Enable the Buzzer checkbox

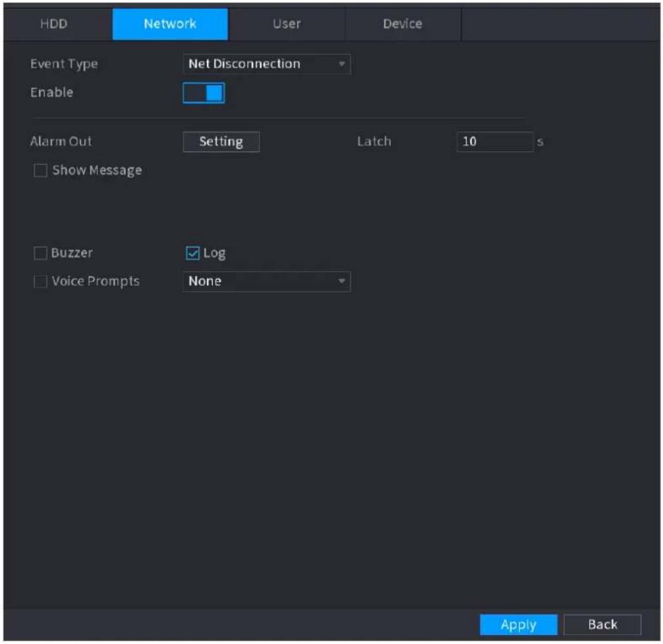40,253
